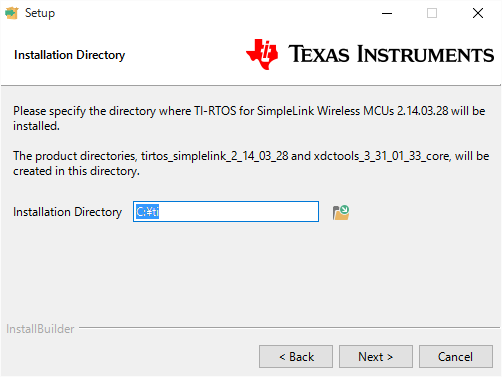Click the bold Installation Directory page heading

(x=69, y=55)
